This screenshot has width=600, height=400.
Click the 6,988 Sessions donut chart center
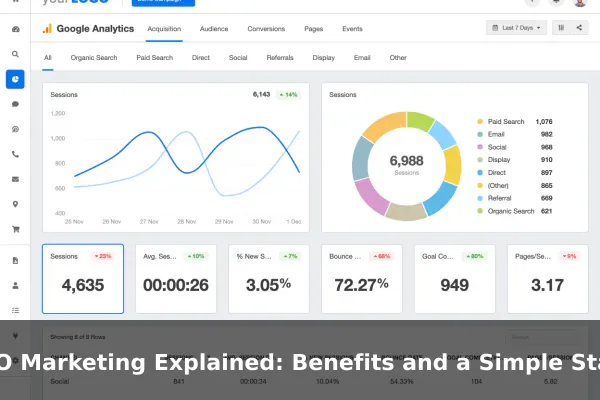click(406, 165)
